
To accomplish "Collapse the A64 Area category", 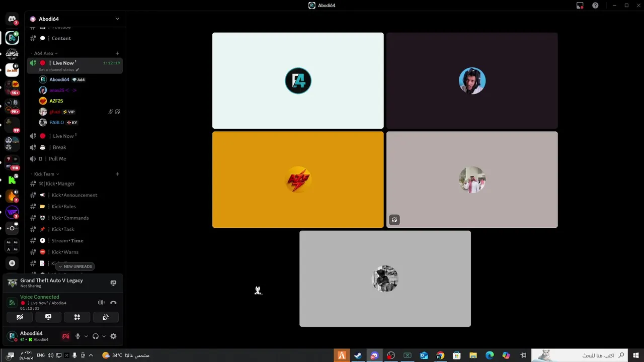I will tap(46, 53).
